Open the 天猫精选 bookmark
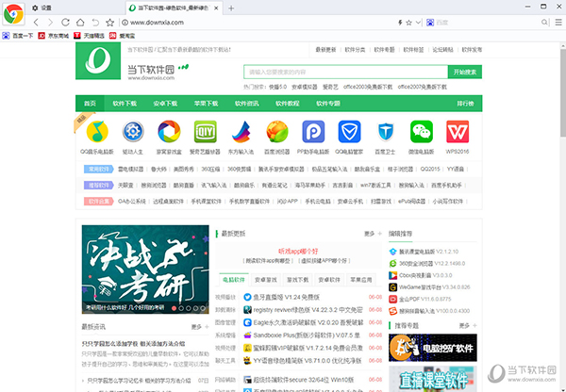The width and height of the screenshot is (566, 392). coord(90,36)
